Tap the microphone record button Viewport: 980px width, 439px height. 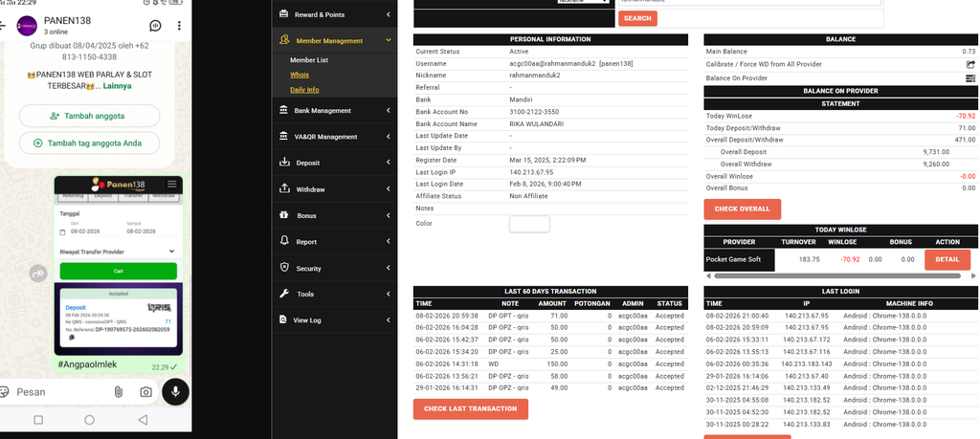[x=176, y=391]
